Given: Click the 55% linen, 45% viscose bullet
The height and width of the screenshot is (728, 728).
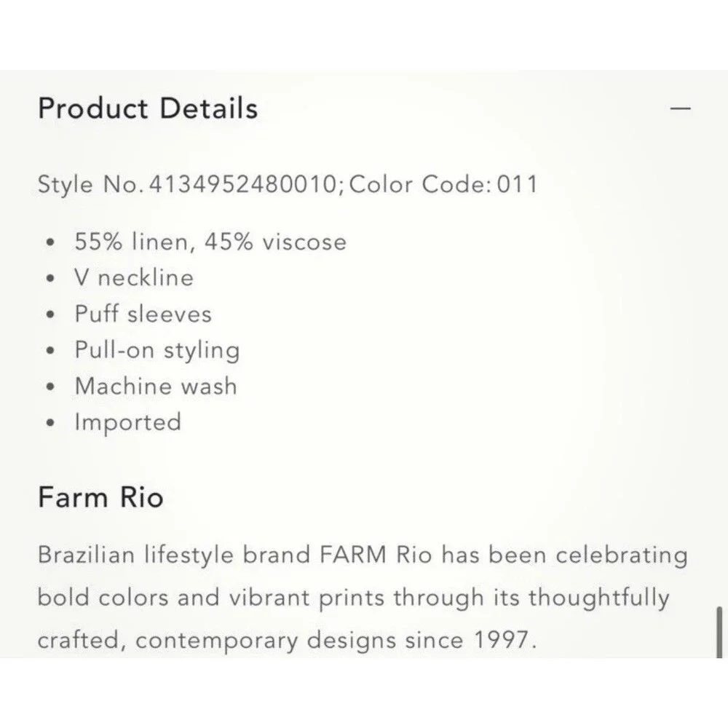Looking at the screenshot, I should (210, 242).
